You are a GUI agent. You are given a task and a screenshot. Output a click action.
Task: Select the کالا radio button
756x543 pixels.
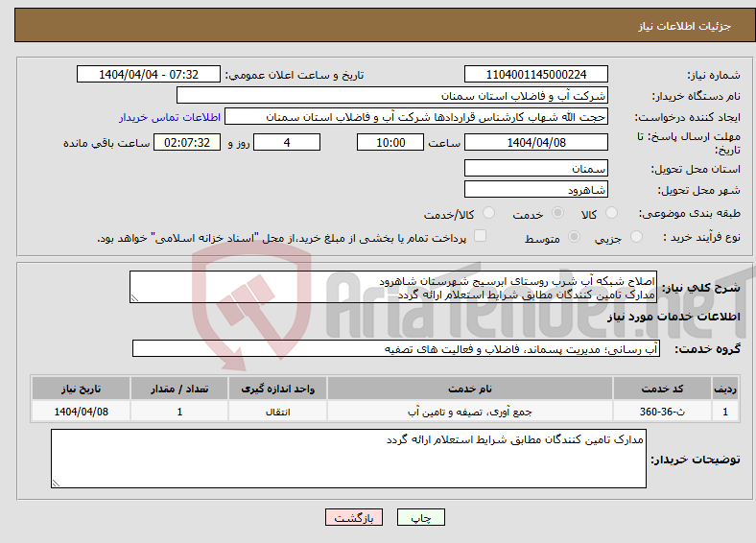point(611,213)
